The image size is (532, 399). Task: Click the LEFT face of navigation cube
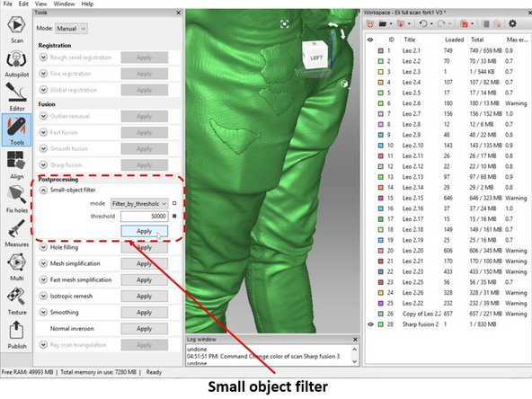pyautogui.click(x=315, y=58)
